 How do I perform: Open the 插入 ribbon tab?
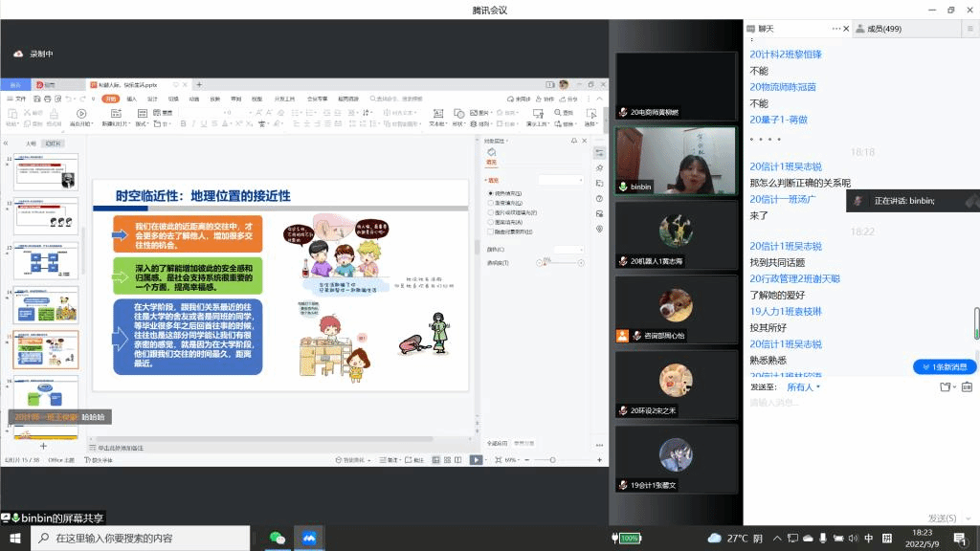[x=131, y=99]
